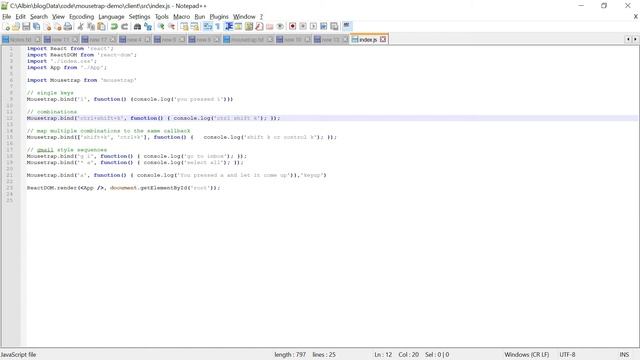The height and width of the screenshot is (360, 640).
Task: Click 'INS' insert mode indicator
Action: tap(624, 355)
